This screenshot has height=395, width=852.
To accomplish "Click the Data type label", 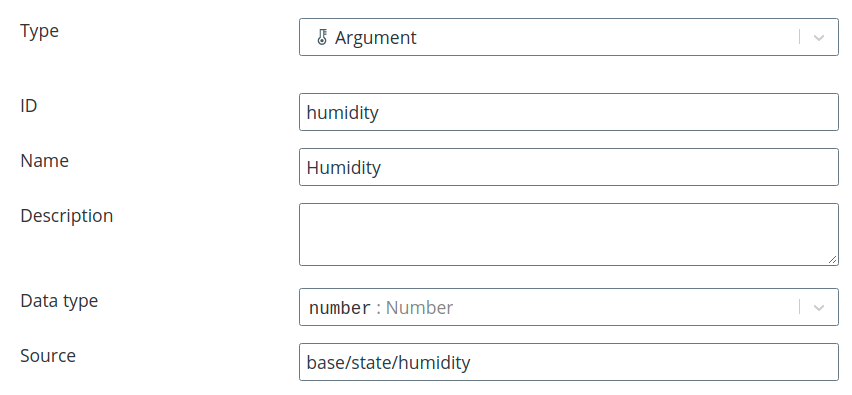I will pos(59,301).
